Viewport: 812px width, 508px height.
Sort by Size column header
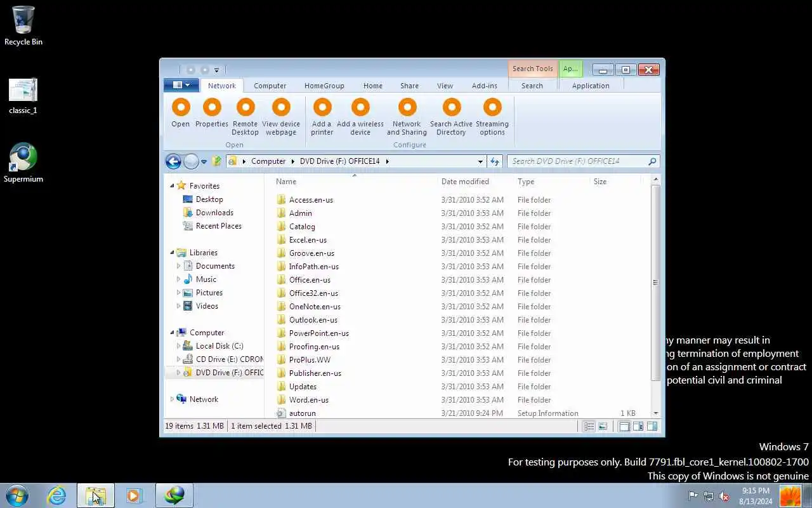tap(615, 182)
